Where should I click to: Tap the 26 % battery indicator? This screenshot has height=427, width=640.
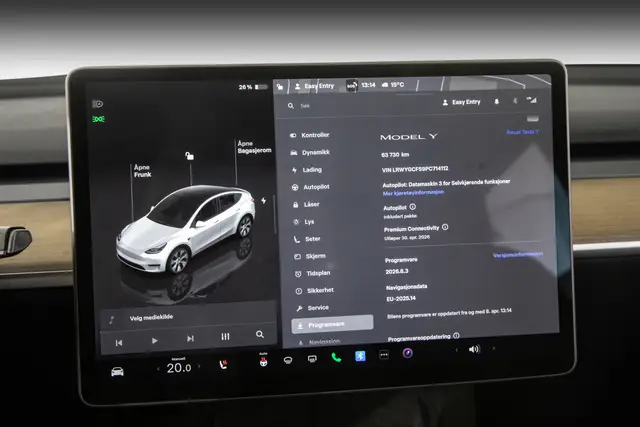pos(253,87)
